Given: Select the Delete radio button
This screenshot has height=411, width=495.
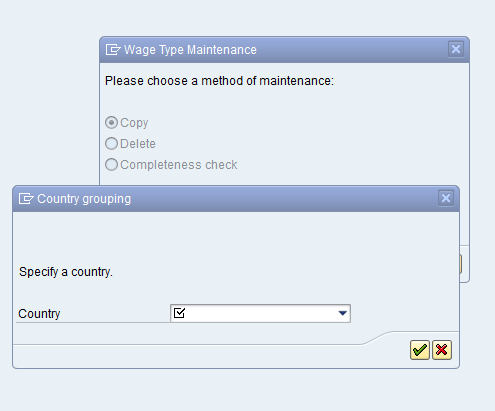Looking at the screenshot, I should 111,144.
